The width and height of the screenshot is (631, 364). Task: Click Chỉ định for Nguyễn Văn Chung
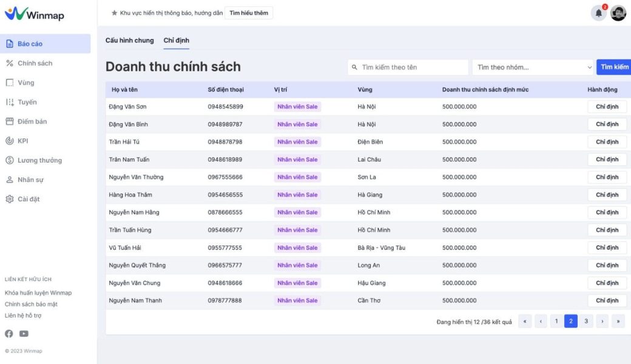tap(607, 283)
